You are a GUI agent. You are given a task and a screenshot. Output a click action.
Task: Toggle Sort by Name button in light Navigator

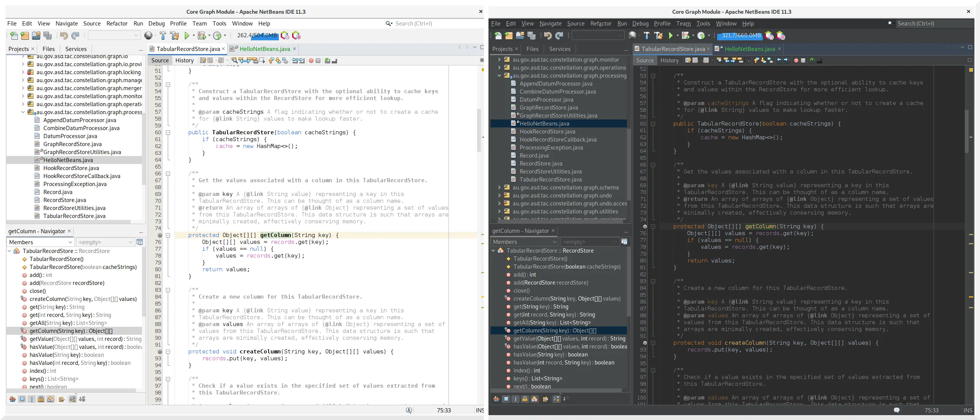pyautogui.click(x=72, y=399)
